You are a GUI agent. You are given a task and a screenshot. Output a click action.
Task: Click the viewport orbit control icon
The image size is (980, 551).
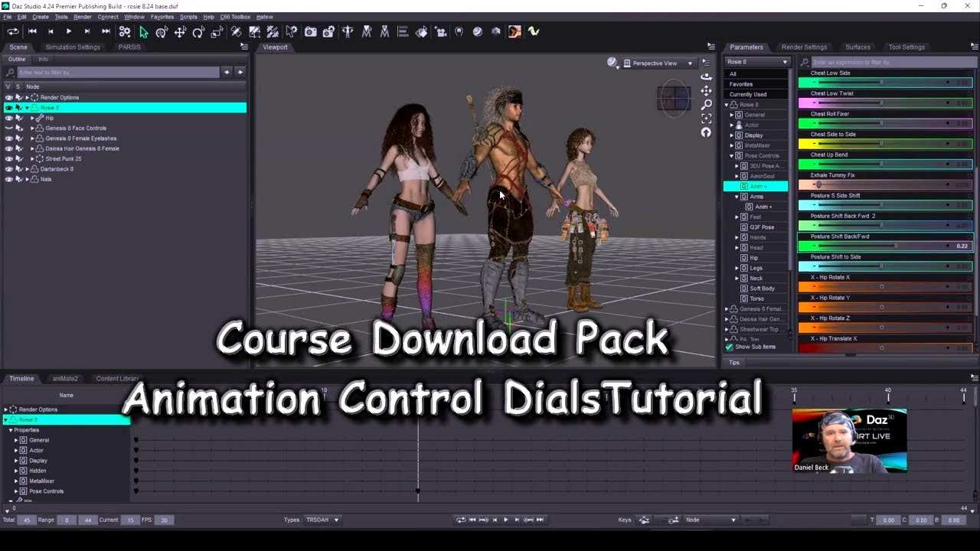click(706, 77)
